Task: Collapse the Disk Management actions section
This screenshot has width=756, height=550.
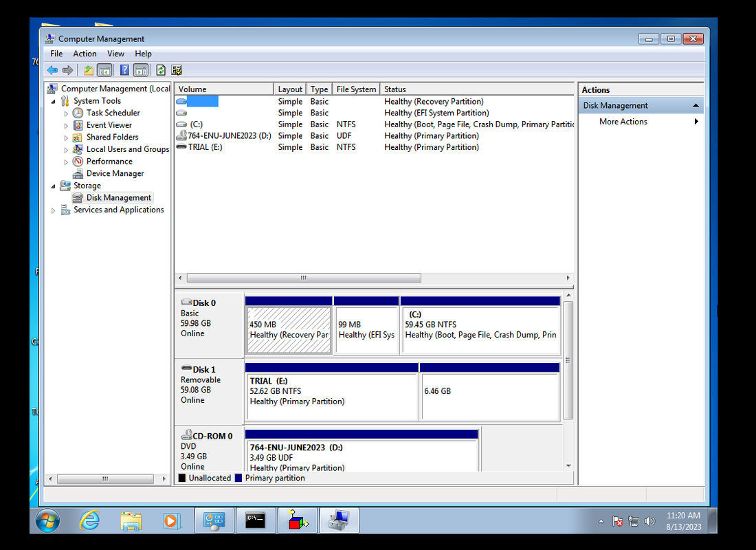Action: click(x=696, y=106)
